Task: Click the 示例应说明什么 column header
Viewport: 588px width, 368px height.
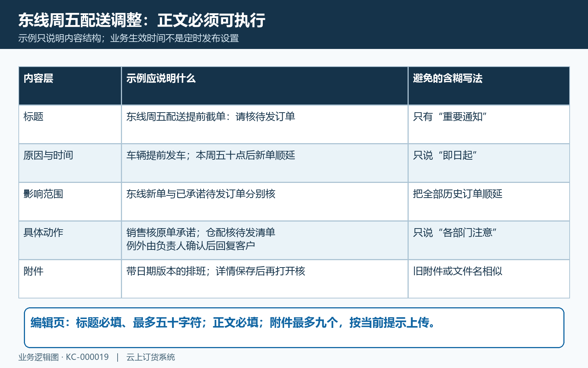Action: [x=265, y=86]
